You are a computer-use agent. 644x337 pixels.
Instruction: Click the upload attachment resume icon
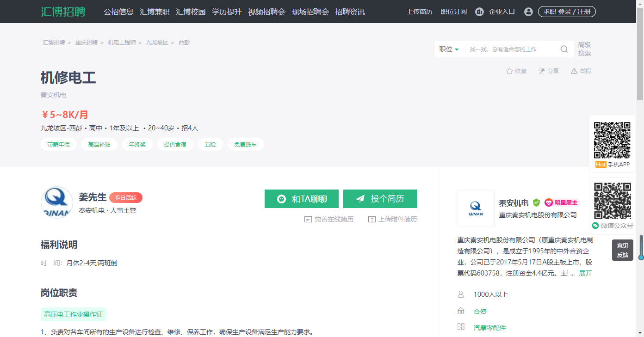(x=372, y=219)
